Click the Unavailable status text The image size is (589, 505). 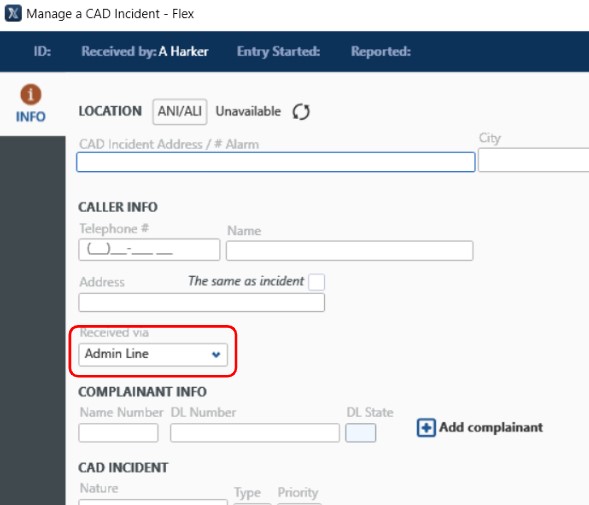click(x=248, y=111)
